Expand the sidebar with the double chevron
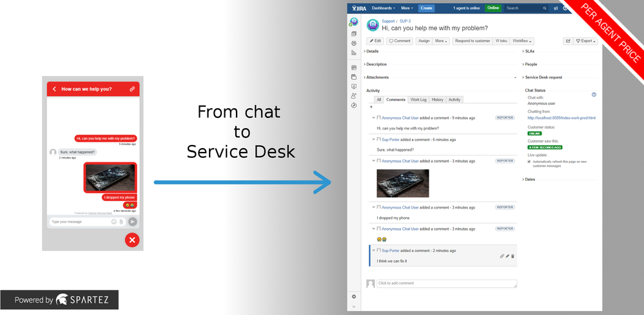644x315 pixels. tap(354, 307)
